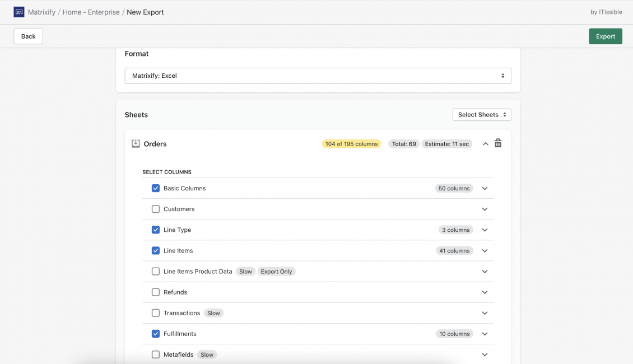Enable the Customers columns checkbox
Image resolution: width=633 pixels, height=364 pixels.
pyautogui.click(x=156, y=209)
